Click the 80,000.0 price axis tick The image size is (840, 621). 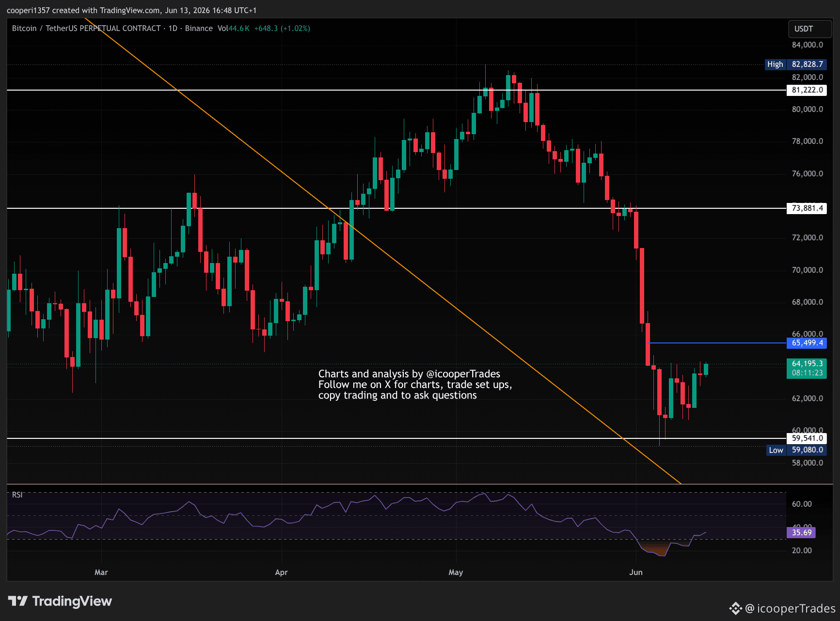[x=808, y=109]
